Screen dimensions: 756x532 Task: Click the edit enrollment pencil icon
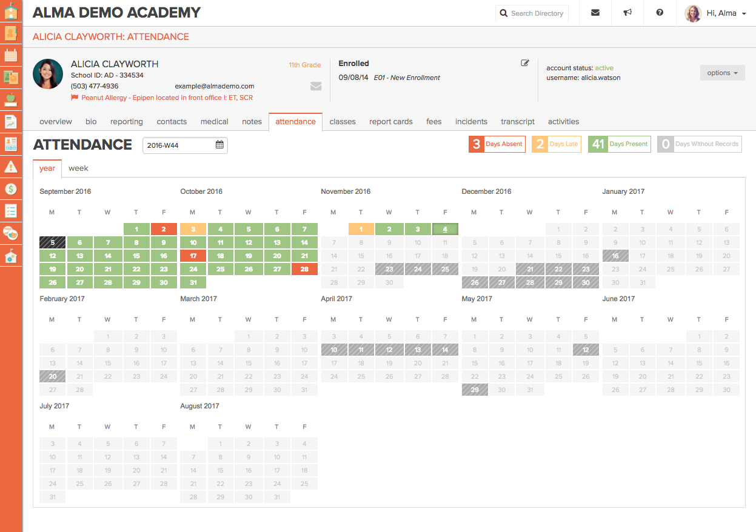coord(525,63)
